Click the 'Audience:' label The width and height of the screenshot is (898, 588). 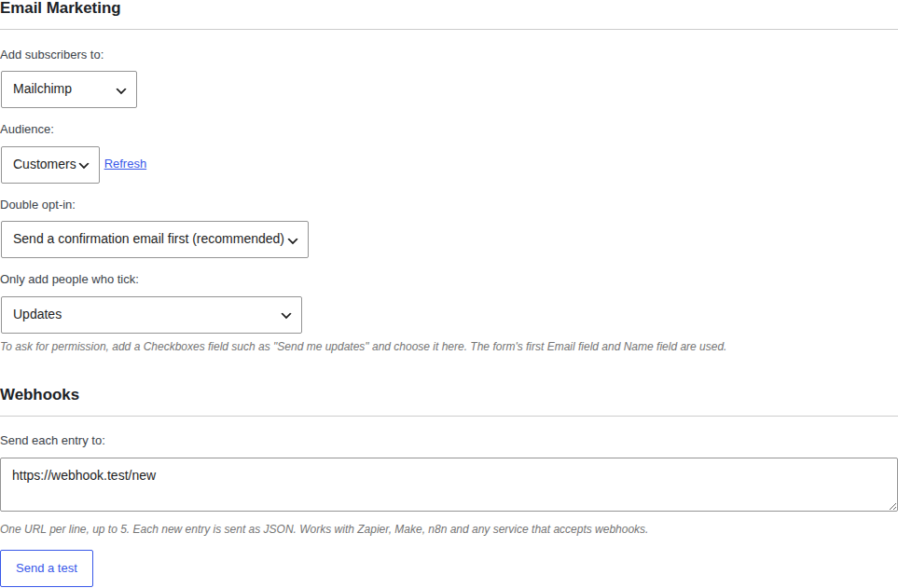click(x=27, y=130)
